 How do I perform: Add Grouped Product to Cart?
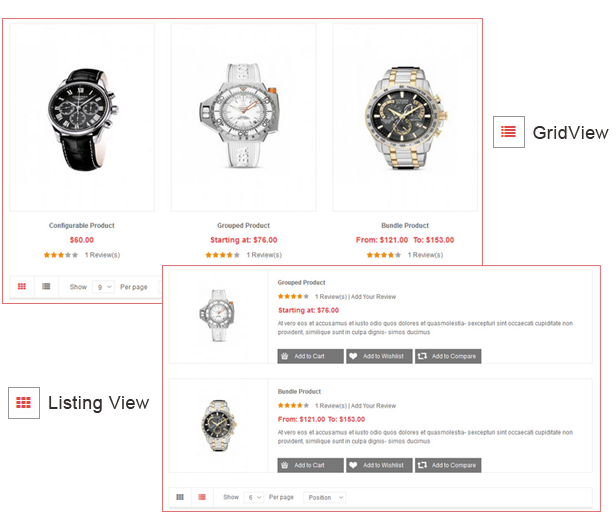point(310,356)
